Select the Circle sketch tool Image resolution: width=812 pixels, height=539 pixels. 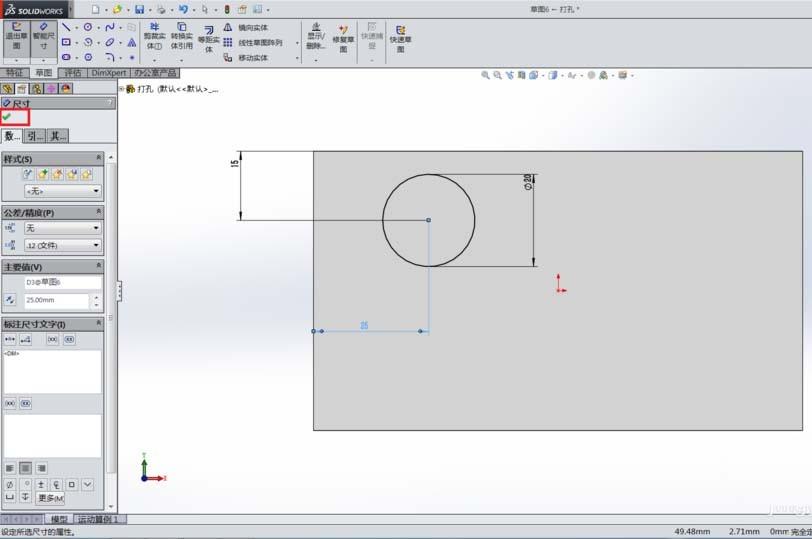point(88,27)
